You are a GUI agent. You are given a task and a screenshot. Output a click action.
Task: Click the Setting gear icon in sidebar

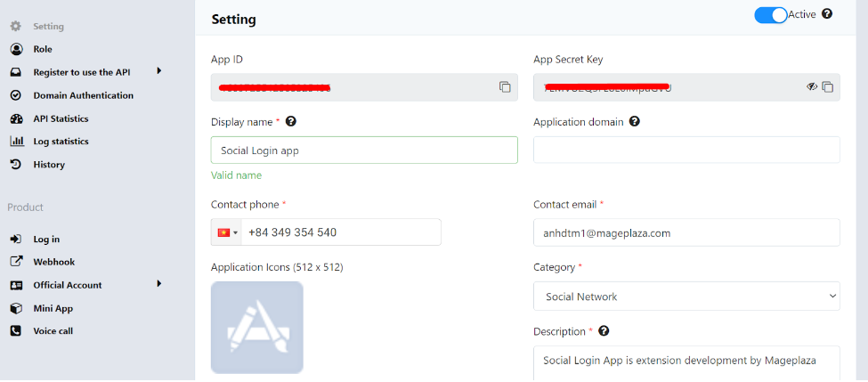[15, 27]
